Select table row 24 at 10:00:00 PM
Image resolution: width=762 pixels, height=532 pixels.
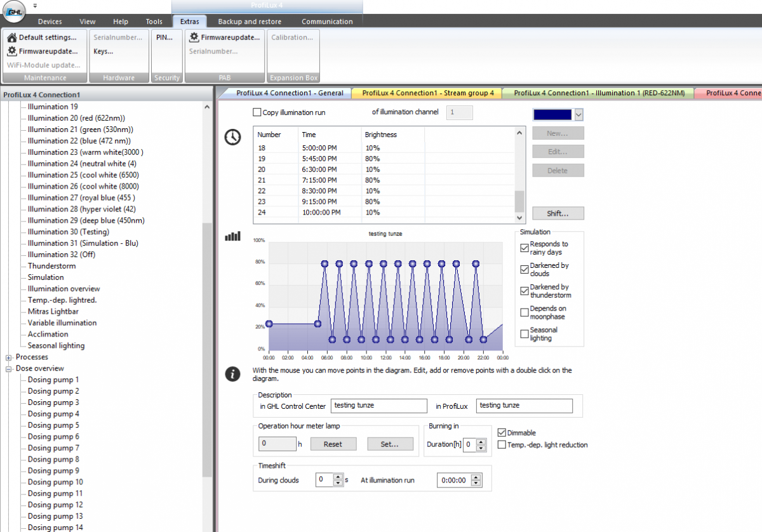(384, 212)
